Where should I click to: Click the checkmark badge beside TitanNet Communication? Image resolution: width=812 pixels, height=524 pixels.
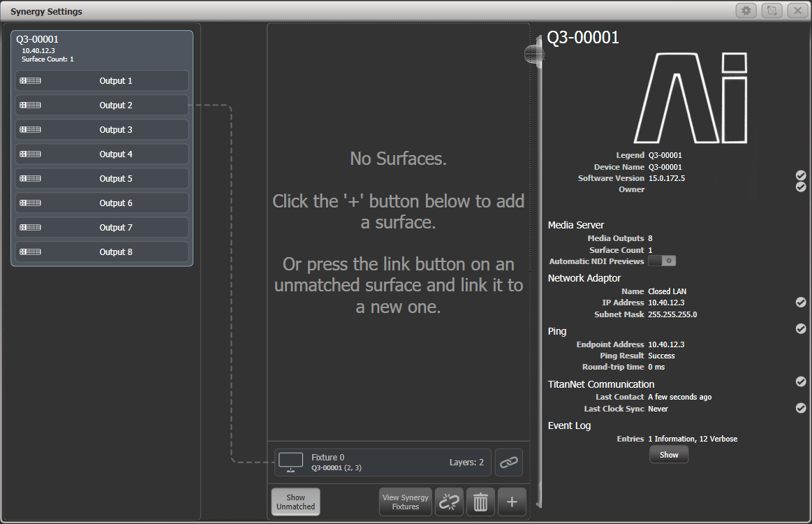click(x=800, y=381)
